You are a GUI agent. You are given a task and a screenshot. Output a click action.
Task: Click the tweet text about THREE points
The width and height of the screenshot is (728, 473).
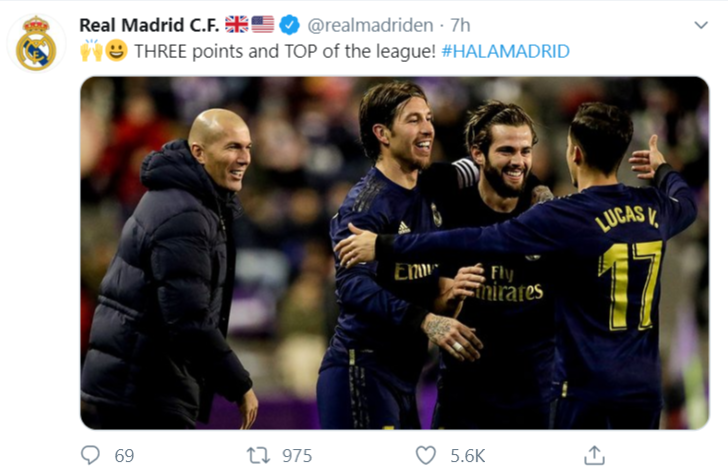[285, 51]
